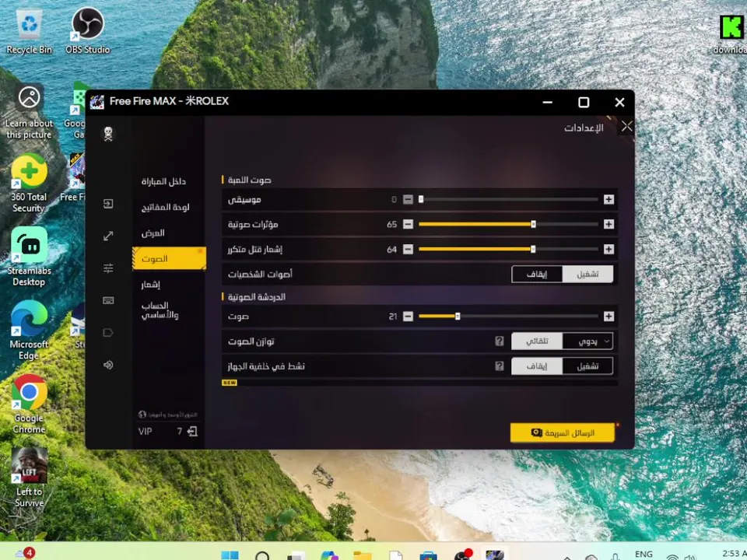747x560 pixels.
Task: Decrease voice chat صوت with minus button
Action: 408,317
